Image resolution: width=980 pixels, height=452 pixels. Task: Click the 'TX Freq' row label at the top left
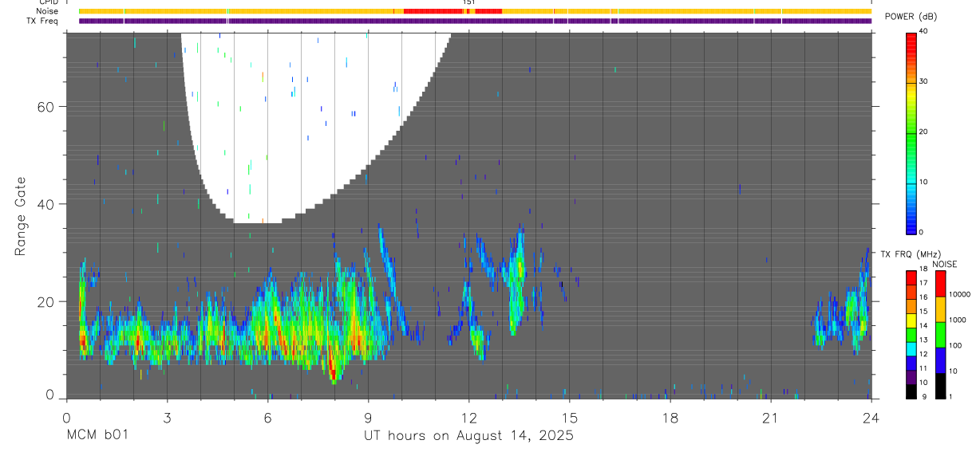pos(43,21)
